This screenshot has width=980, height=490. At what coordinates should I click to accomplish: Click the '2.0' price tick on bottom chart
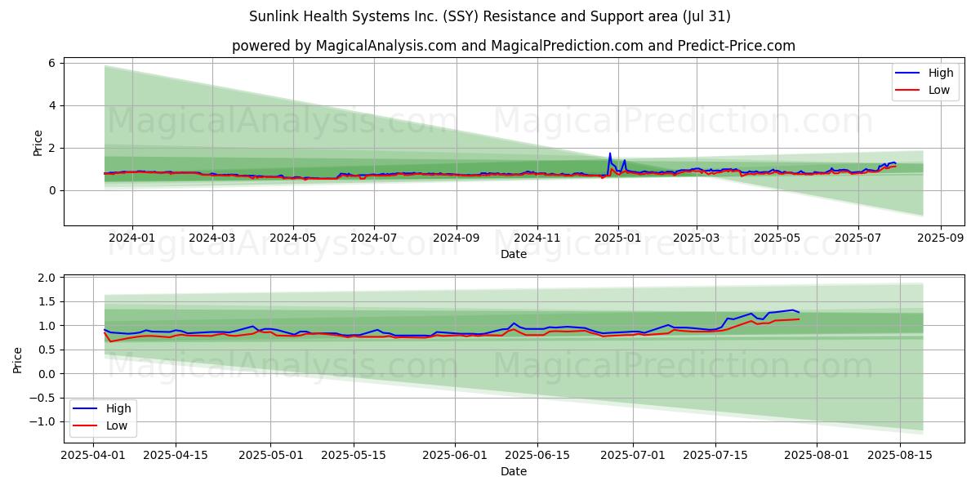click(47, 278)
